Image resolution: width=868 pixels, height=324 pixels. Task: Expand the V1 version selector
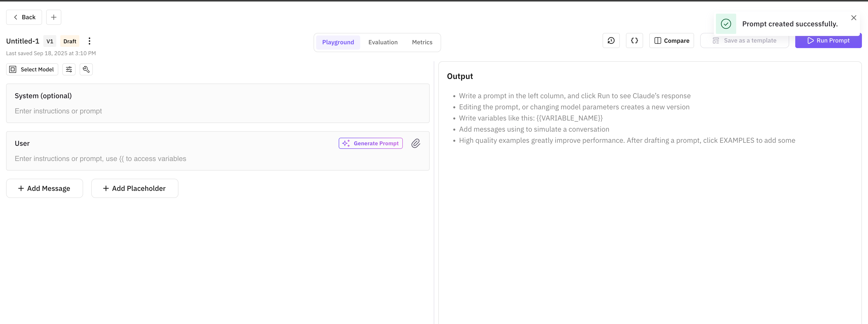click(49, 41)
